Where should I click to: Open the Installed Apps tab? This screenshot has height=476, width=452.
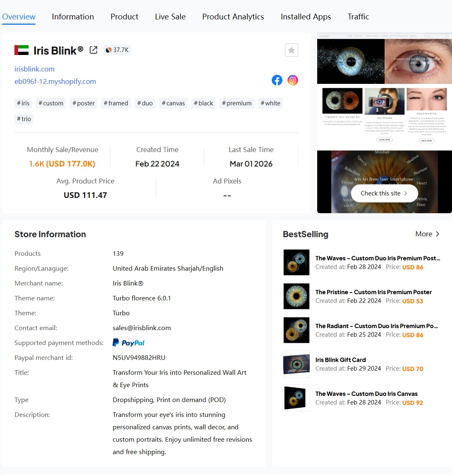[x=306, y=17]
